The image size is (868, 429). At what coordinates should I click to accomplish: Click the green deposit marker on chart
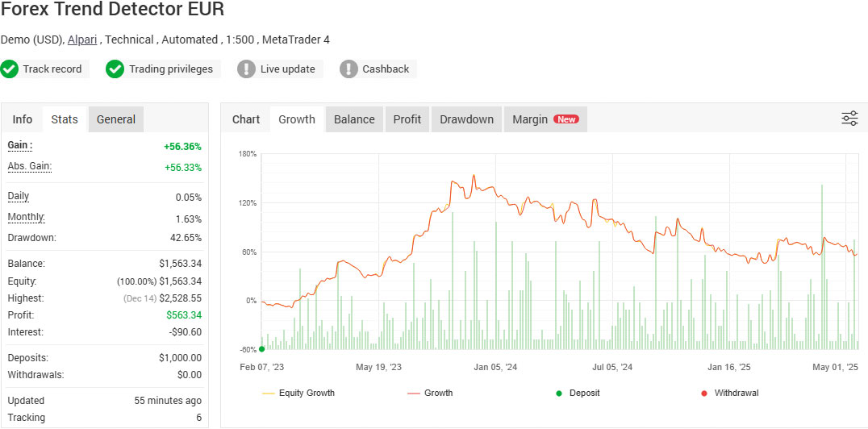point(262,349)
